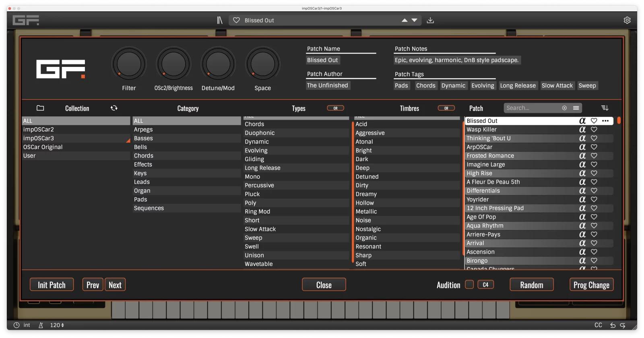
Task: Click the Slow Attack patch tag
Action: 557,85
